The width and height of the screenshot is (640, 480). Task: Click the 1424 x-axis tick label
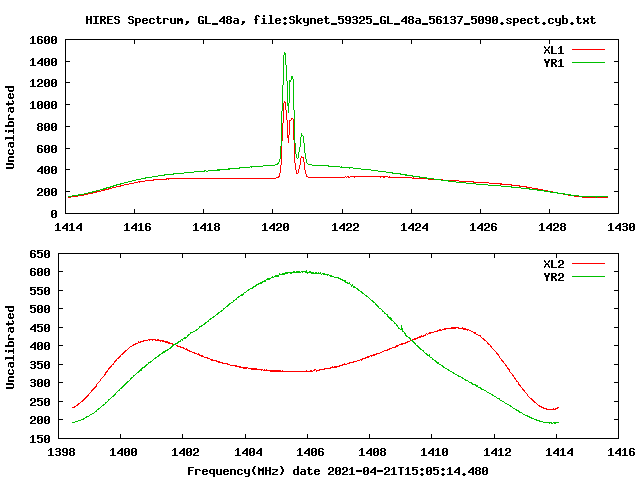(x=414, y=227)
